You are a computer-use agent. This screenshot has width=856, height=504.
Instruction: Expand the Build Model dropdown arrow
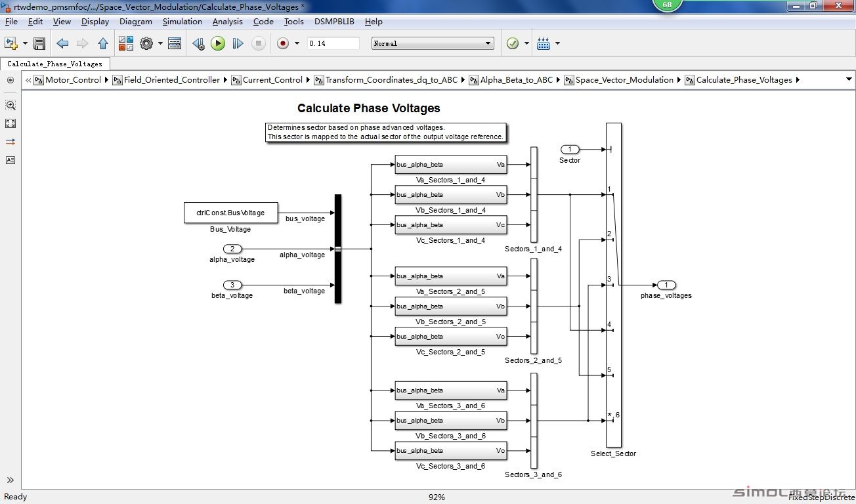pos(557,43)
